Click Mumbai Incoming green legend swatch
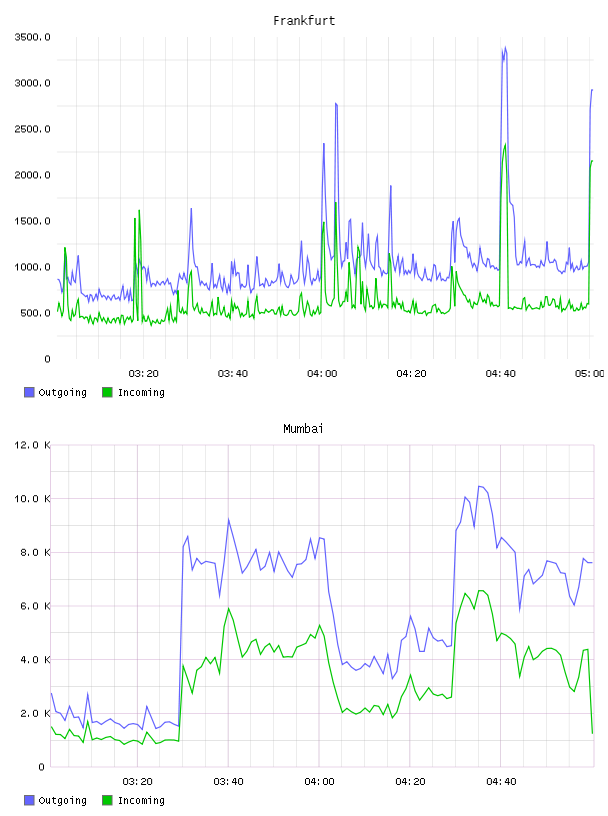 pos(107,800)
